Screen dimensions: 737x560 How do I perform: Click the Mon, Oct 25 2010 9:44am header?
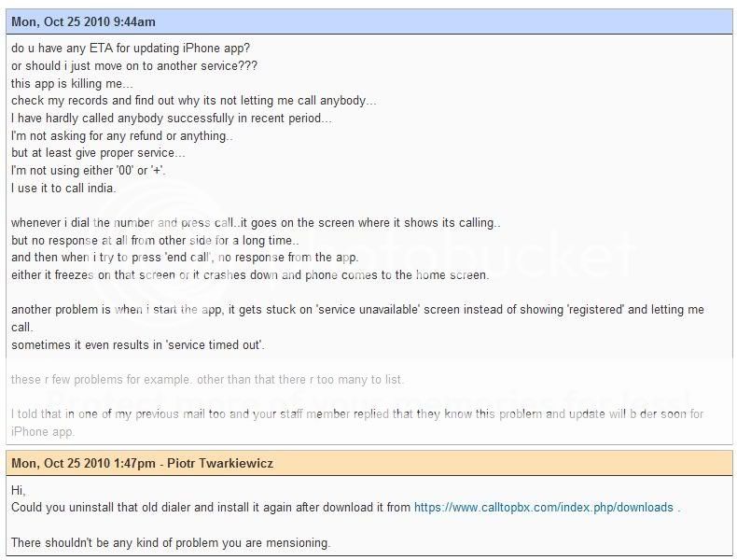point(83,22)
